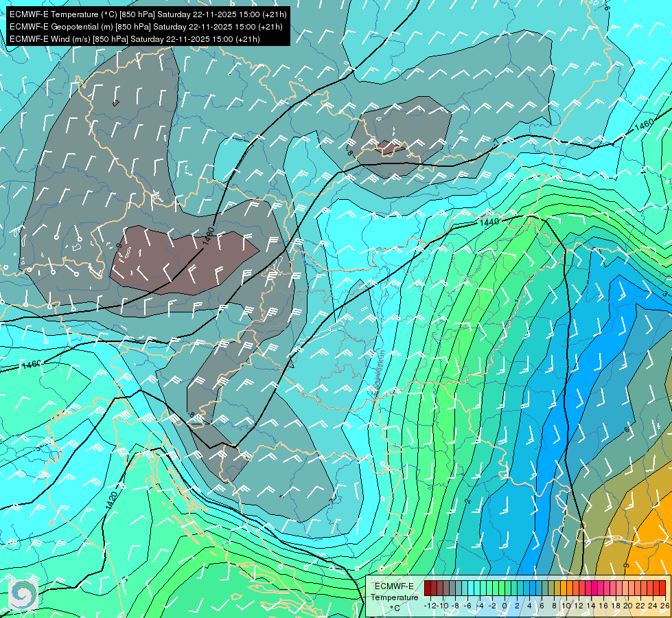Image resolution: width=672 pixels, height=618 pixels.
Task: Click the legend's 4 tick label
Action: point(529,606)
